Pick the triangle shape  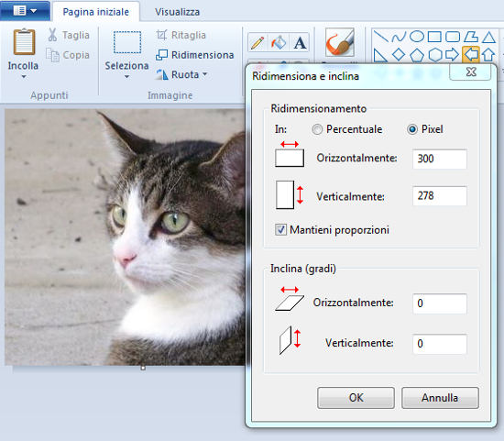(x=488, y=37)
